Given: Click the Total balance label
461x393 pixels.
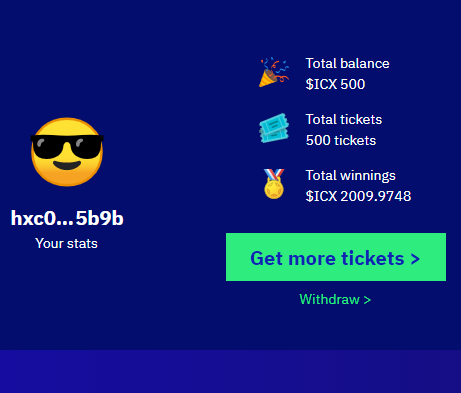Looking at the screenshot, I should point(347,63).
